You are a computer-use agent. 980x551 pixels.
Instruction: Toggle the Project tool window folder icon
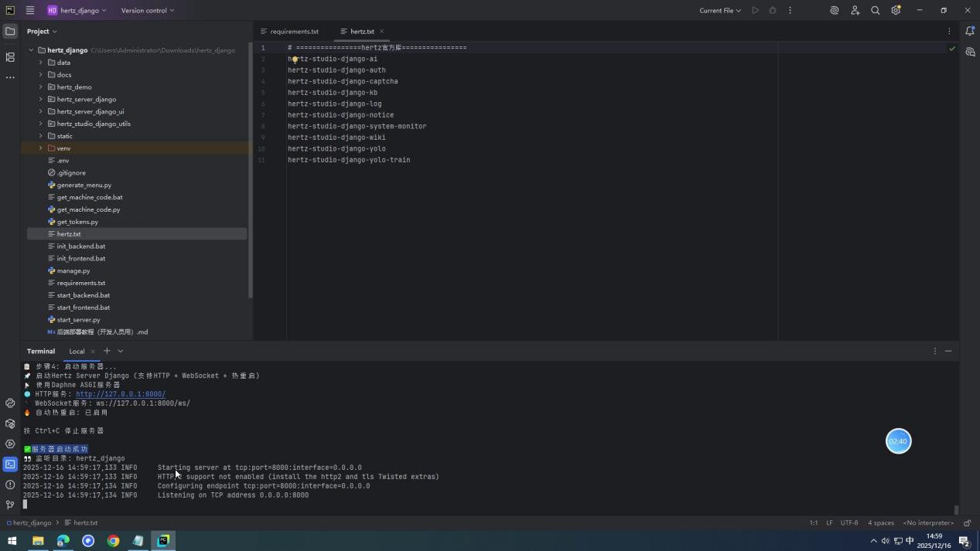10,31
